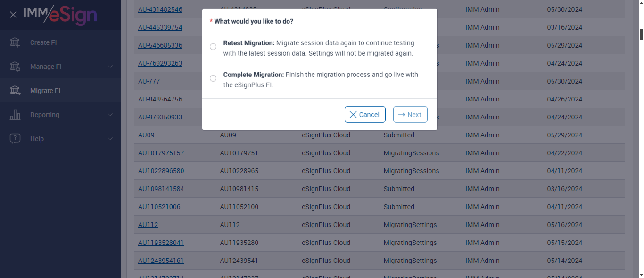Click the IMM eSign logo
This screenshot has height=278, width=644.
tap(60, 15)
